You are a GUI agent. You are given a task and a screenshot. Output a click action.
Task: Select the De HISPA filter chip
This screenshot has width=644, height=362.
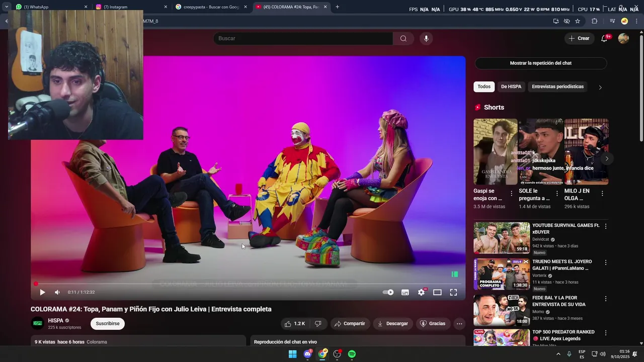pos(511,86)
